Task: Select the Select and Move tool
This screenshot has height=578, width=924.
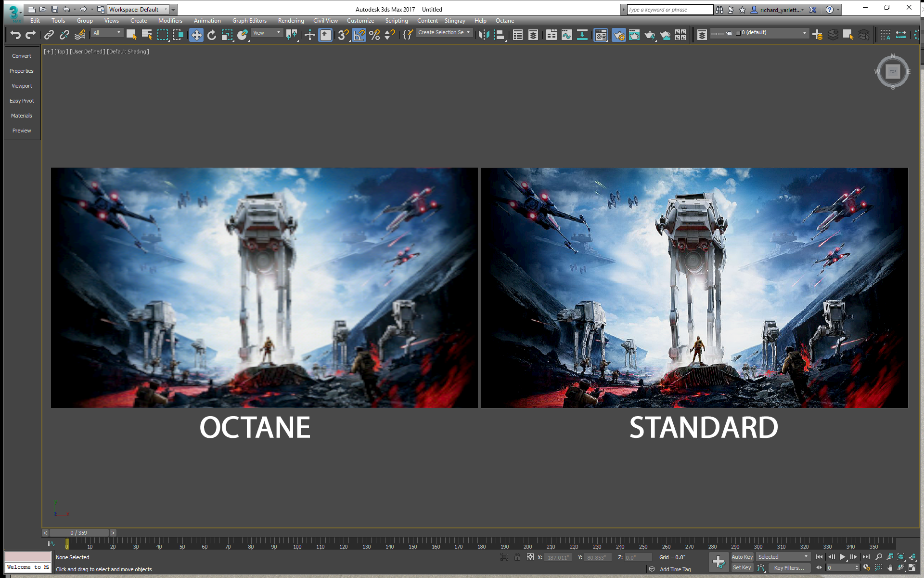Action: tap(196, 35)
